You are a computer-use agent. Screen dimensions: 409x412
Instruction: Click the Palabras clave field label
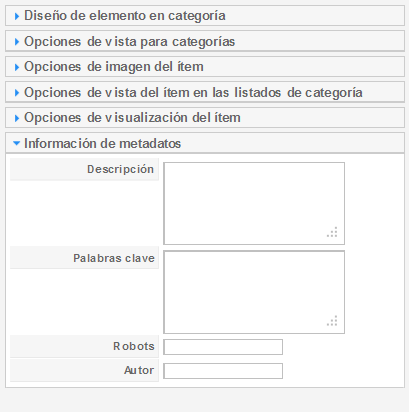click(x=114, y=258)
